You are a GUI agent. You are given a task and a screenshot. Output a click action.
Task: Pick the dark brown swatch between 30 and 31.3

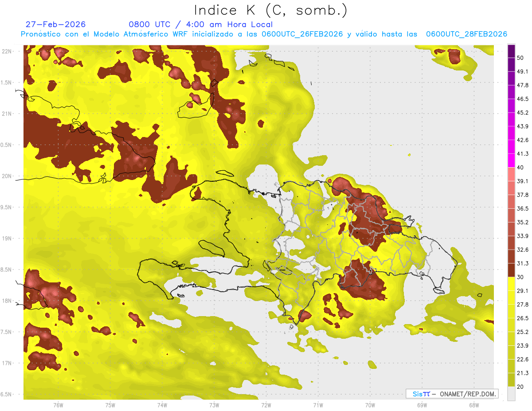pyautogui.click(x=512, y=270)
